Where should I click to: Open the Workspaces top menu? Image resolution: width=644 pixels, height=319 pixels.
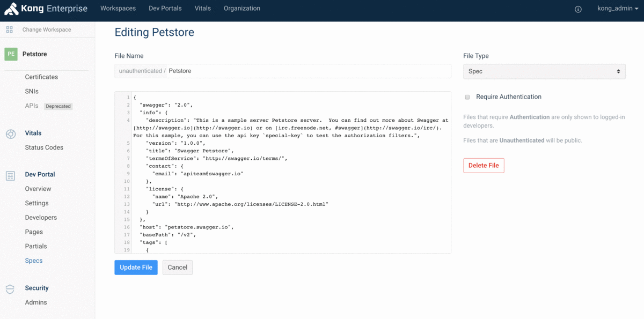pos(118,9)
